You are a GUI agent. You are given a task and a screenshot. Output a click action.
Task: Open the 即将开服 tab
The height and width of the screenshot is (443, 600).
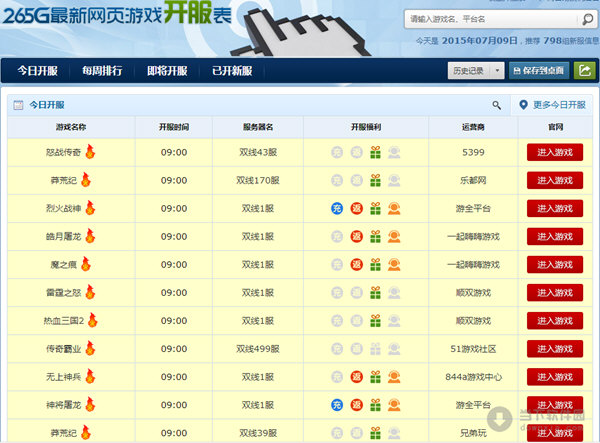[x=167, y=71]
